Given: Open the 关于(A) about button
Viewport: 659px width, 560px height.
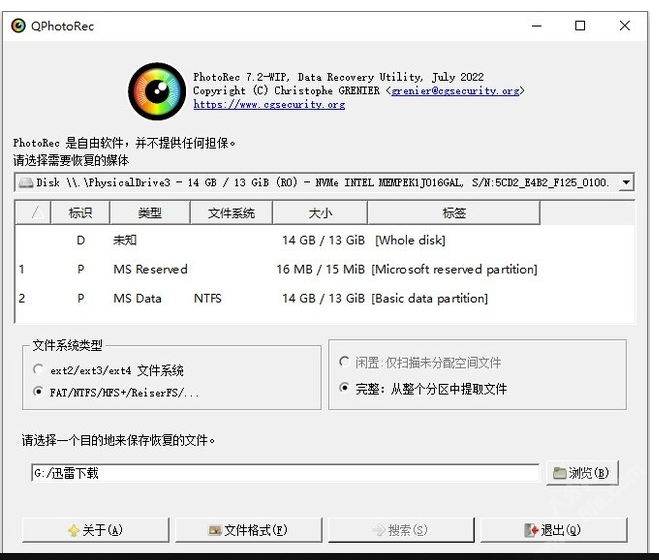Looking at the screenshot, I should (95, 530).
